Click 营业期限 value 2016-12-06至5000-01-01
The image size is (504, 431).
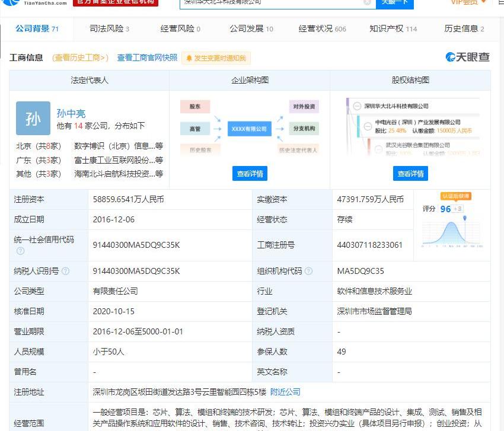138,331
